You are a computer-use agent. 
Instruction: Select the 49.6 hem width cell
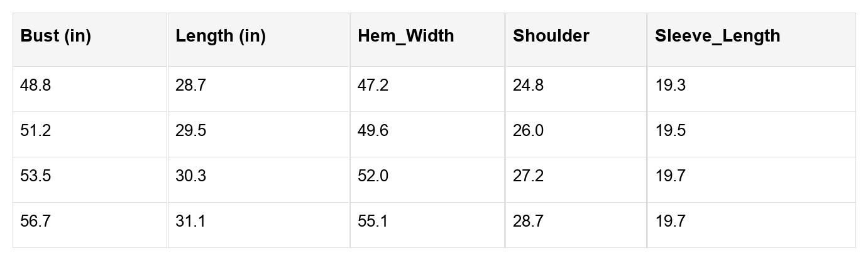click(x=373, y=131)
